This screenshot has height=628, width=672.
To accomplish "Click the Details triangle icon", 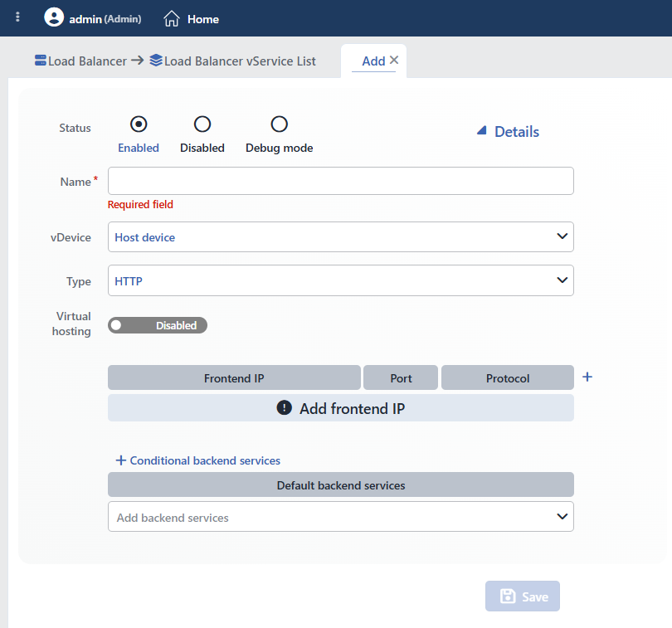I will (x=482, y=130).
